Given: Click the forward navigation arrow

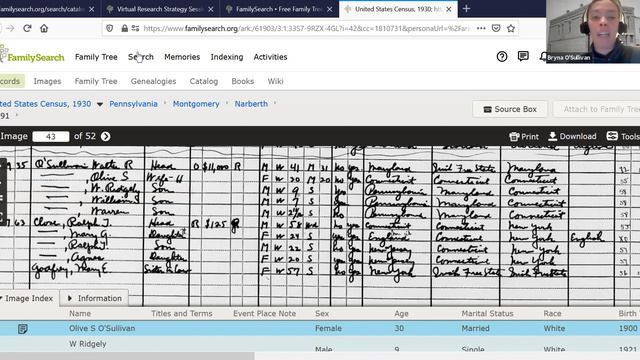Looking at the screenshot, I should click(11, 28).
